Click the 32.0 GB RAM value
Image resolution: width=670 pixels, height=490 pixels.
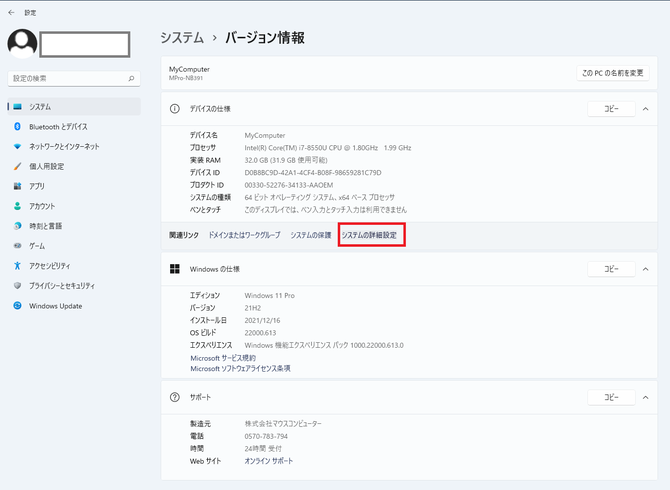tap(286, 160)
